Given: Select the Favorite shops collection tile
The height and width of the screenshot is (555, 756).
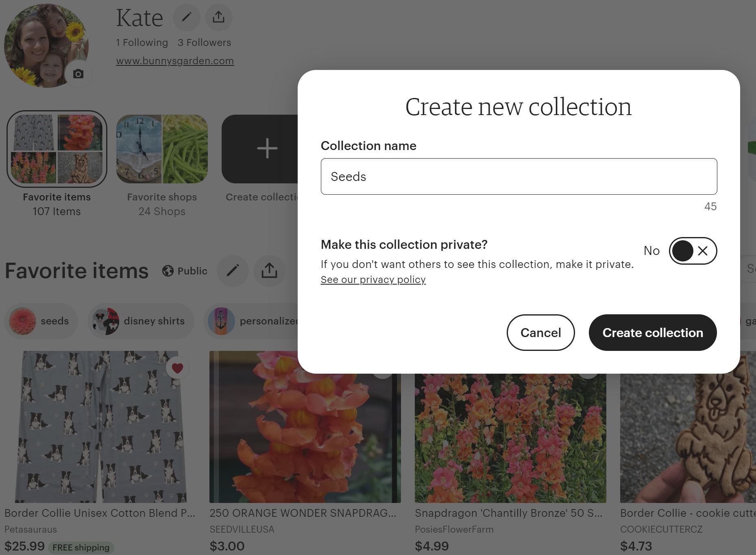Looking at the screenshot, I should [x=162, y=149].
